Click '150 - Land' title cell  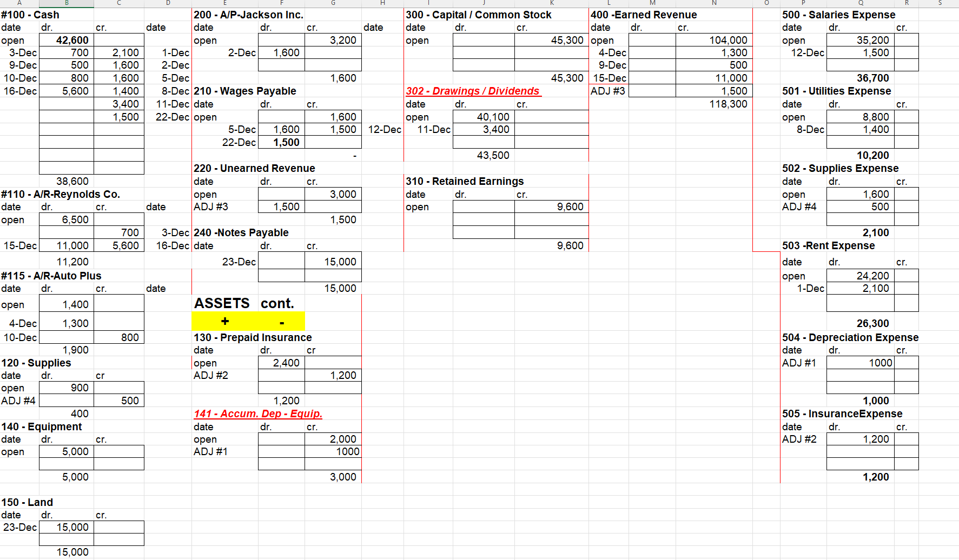27,502
